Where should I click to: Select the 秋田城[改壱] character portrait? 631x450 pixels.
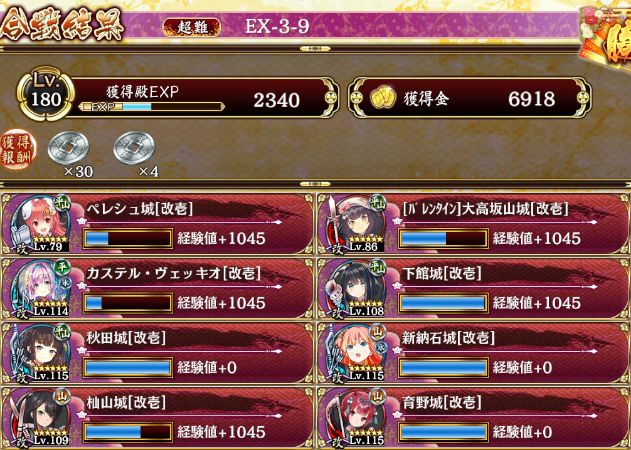(x=39, y=353)
